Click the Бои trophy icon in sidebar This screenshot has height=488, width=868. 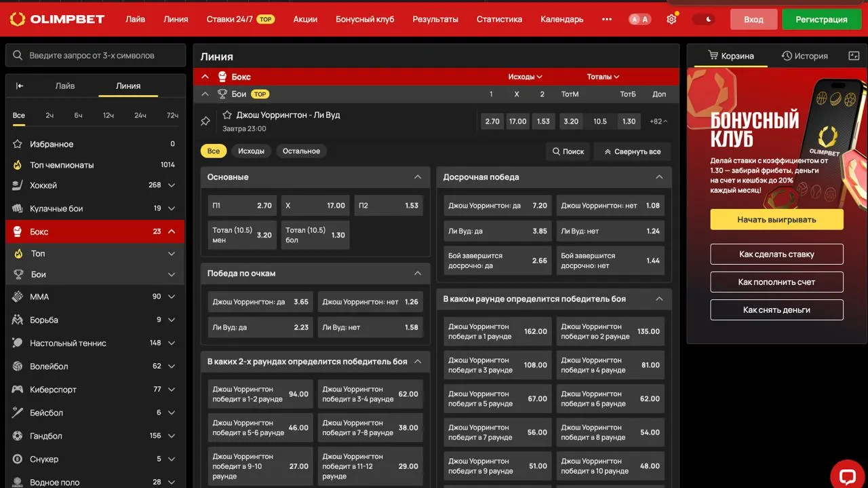click(18, 274)
